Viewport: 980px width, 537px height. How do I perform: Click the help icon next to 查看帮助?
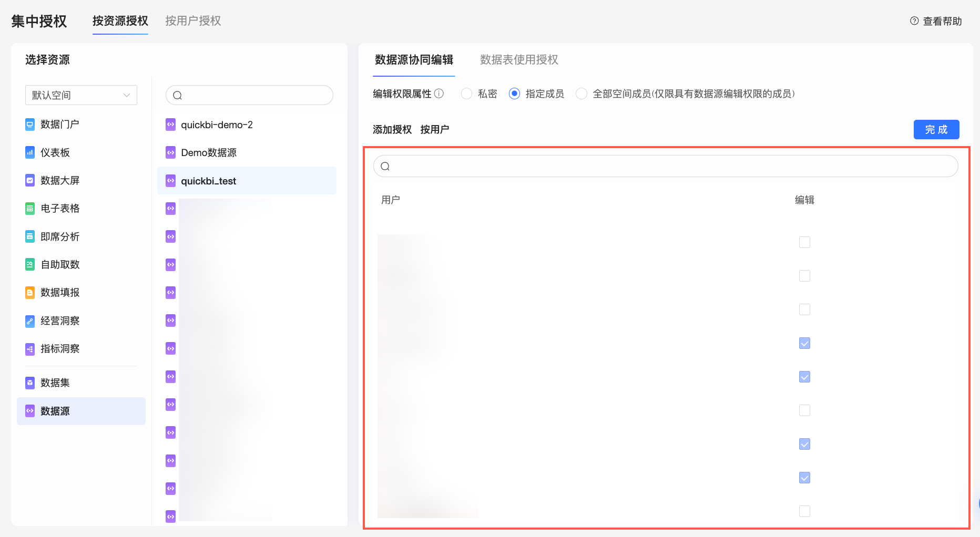[914, 21]
